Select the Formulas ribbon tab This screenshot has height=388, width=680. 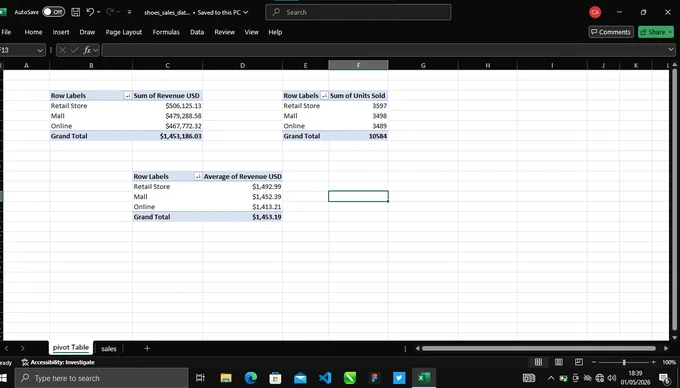pos(166,32)
